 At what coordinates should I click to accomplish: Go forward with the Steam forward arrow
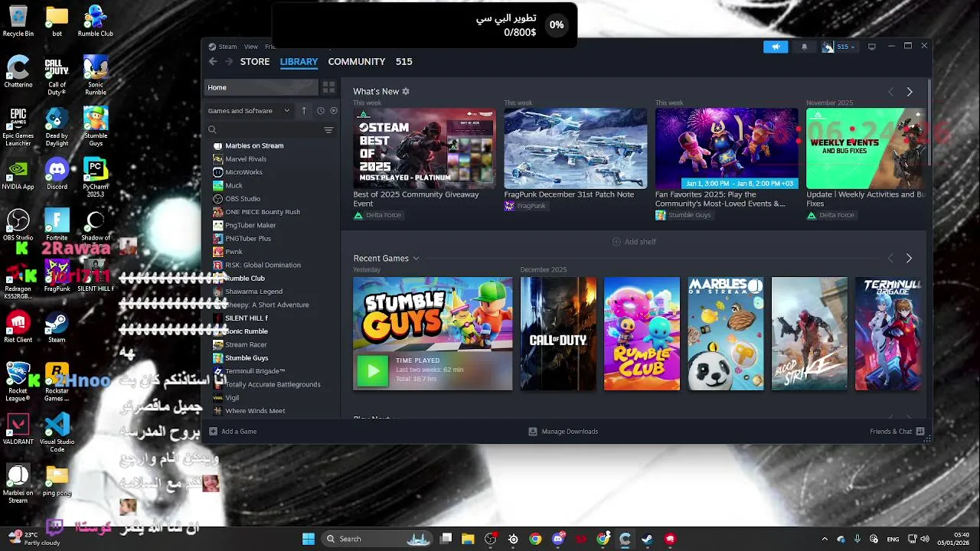pos(228,62)
